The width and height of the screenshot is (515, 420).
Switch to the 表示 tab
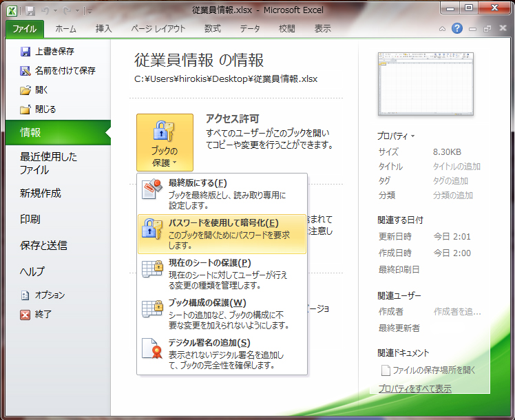point(322,29)
